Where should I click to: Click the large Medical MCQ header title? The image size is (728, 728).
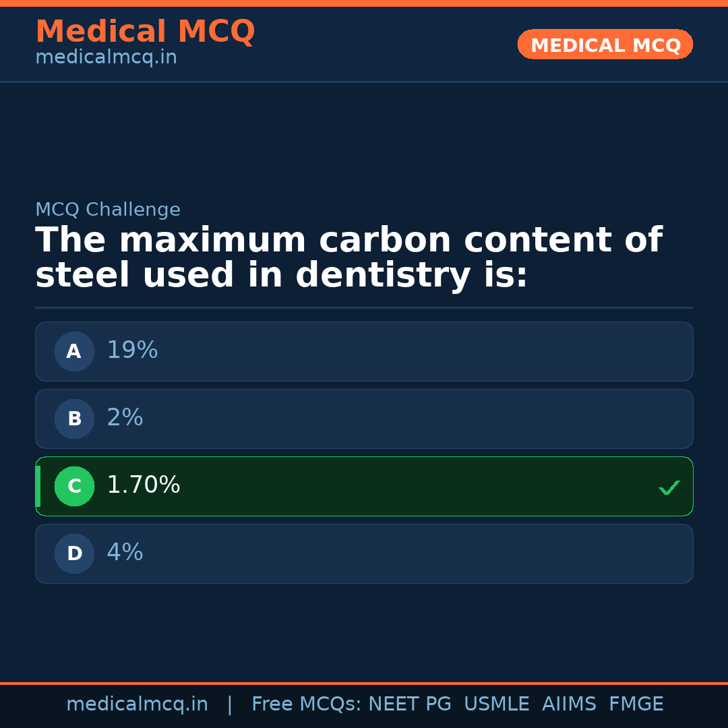pos(145,32)
